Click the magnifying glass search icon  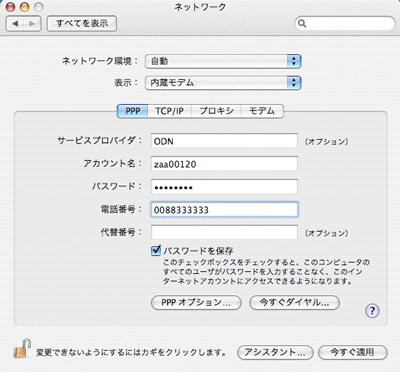click(x=302, y=23)
